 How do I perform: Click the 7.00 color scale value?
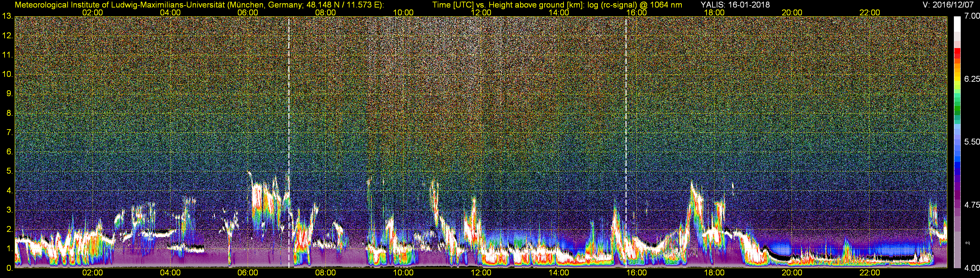tap(972, 16)
